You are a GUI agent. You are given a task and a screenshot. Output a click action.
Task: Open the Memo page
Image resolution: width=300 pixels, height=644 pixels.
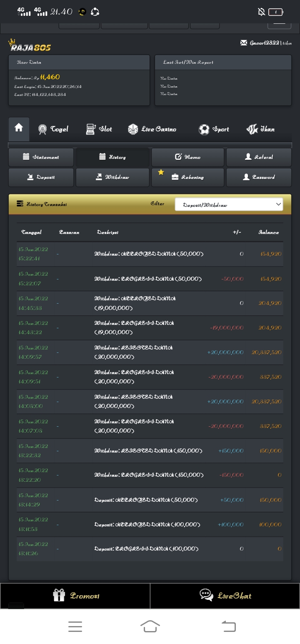click(188, 157)
